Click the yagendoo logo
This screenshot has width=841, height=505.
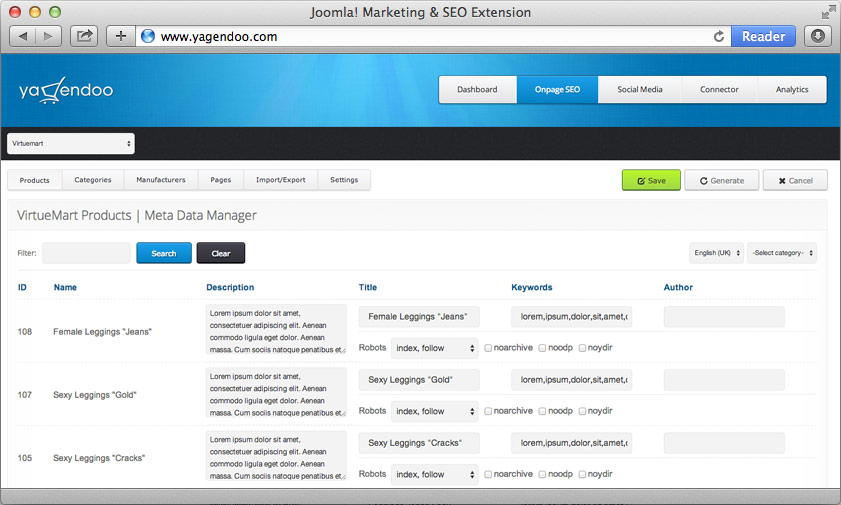tap(66, 90)
